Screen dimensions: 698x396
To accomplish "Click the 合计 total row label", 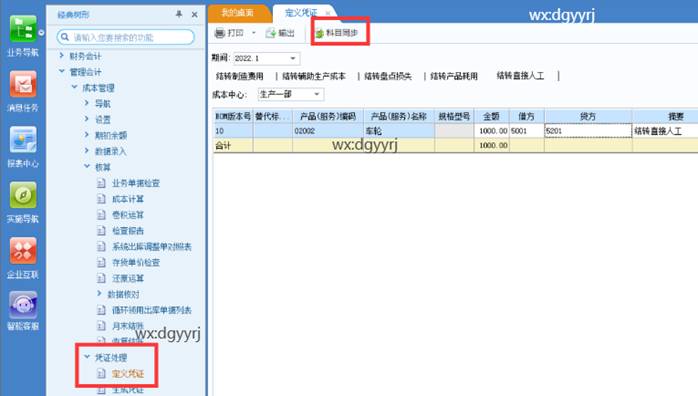I will (x=223, y=145).
